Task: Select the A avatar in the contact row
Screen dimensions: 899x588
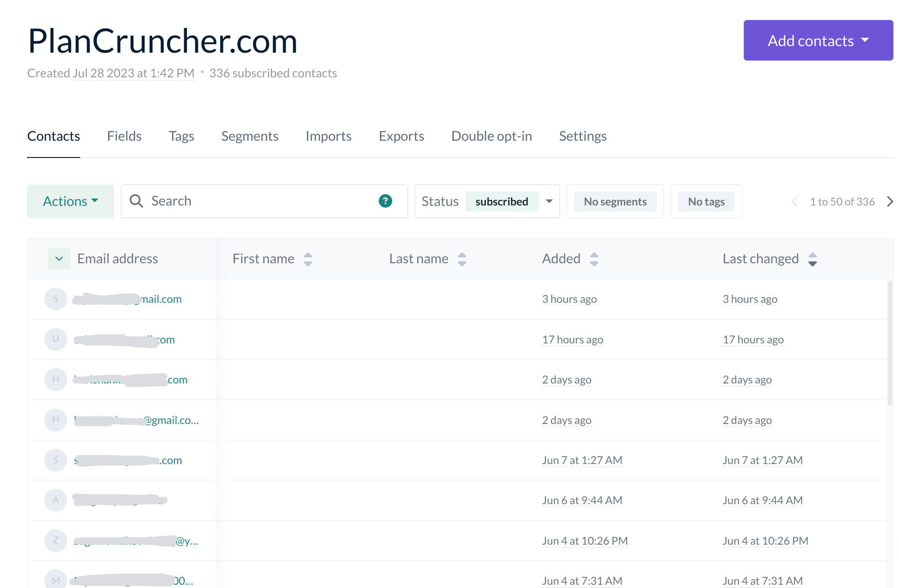Action: pos(55,500)
